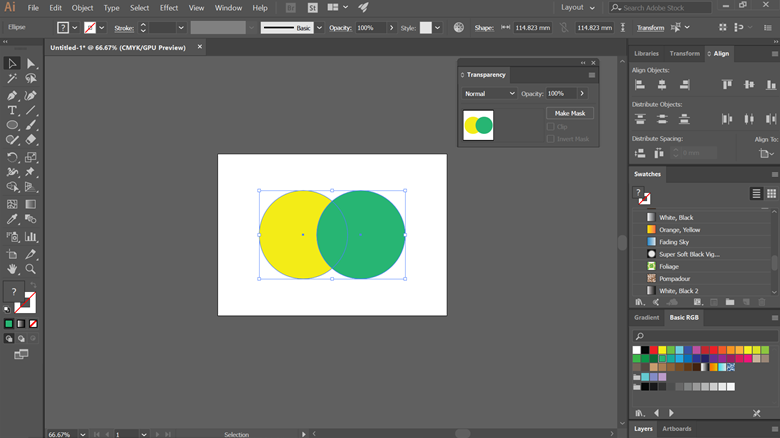Enable the Clip checkbox

[550, 127]
